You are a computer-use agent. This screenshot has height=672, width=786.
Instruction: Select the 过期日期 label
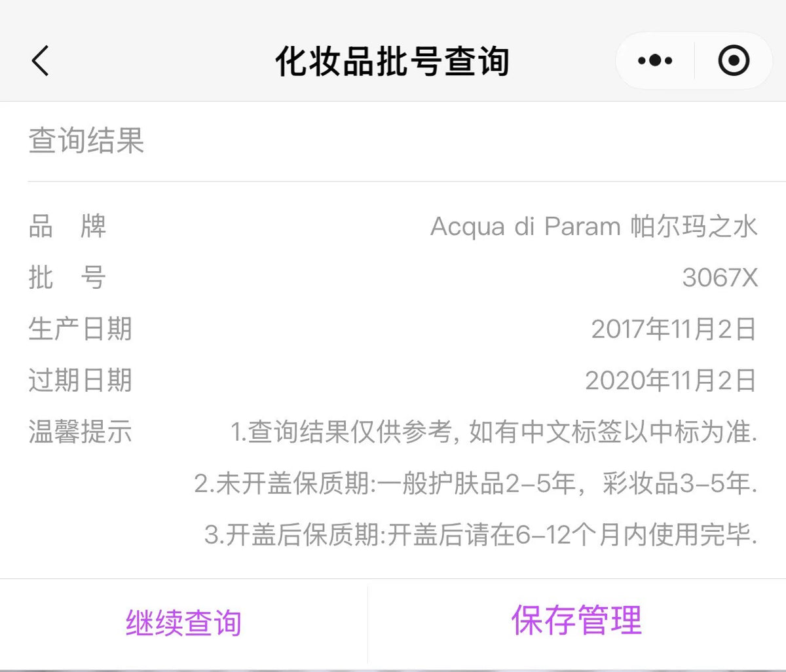pyautogui.click(x=80, y=381)
